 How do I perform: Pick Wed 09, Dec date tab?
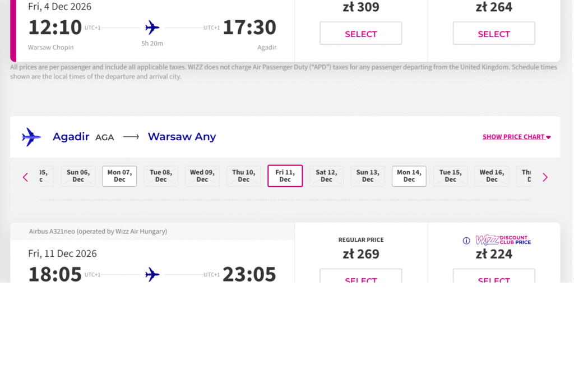coord(202,176)
